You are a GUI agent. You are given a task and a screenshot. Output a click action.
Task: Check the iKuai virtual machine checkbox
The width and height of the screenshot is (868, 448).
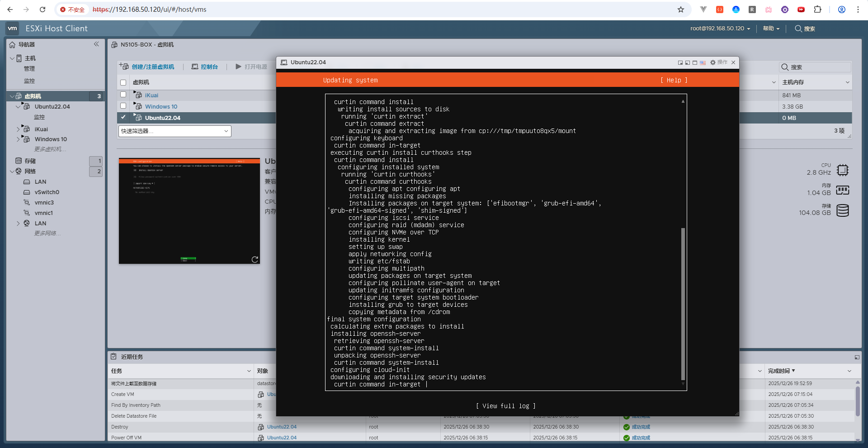123,95
